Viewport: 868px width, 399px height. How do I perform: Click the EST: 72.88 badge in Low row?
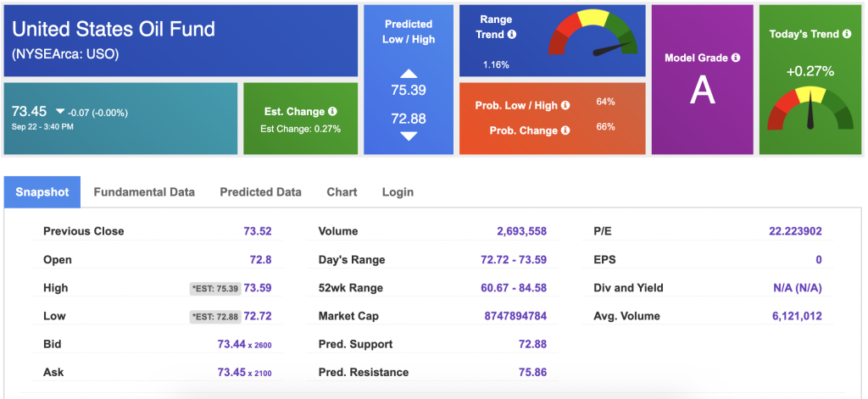(214, 317)
